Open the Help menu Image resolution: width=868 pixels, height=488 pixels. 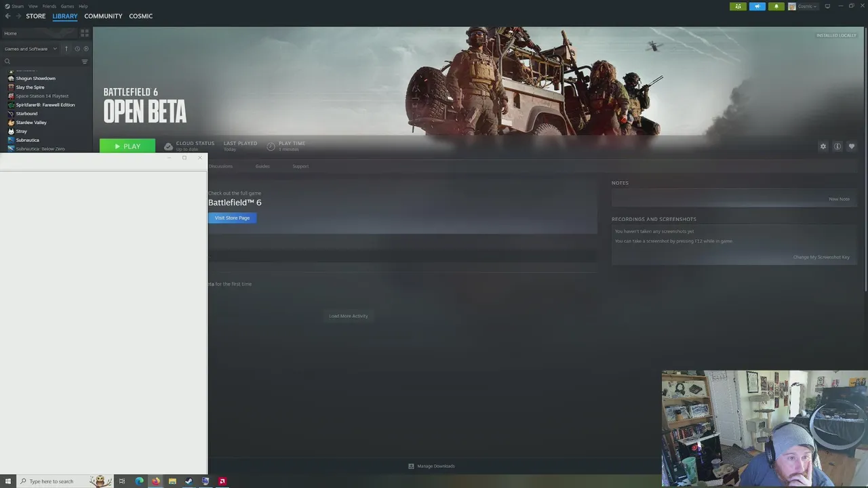pos(83,6)
